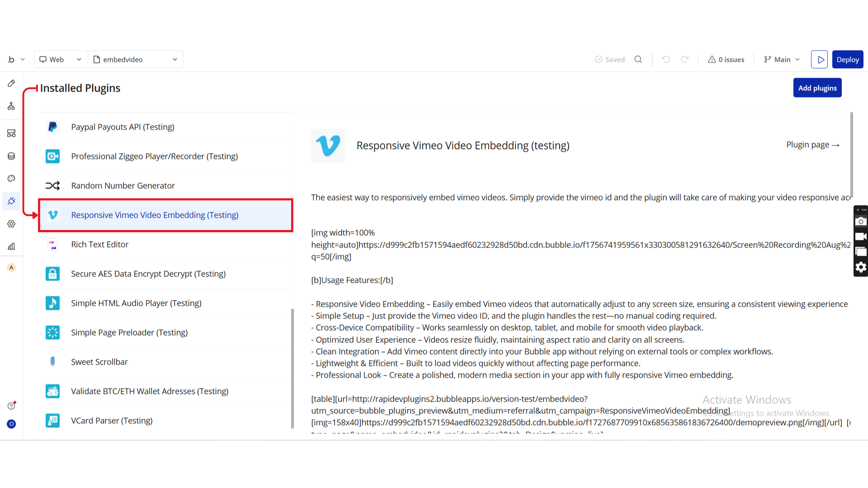Click the plugin list scrollbar
Image resolution: width=868 pixels, height=488 pixels.
point(292,368)
